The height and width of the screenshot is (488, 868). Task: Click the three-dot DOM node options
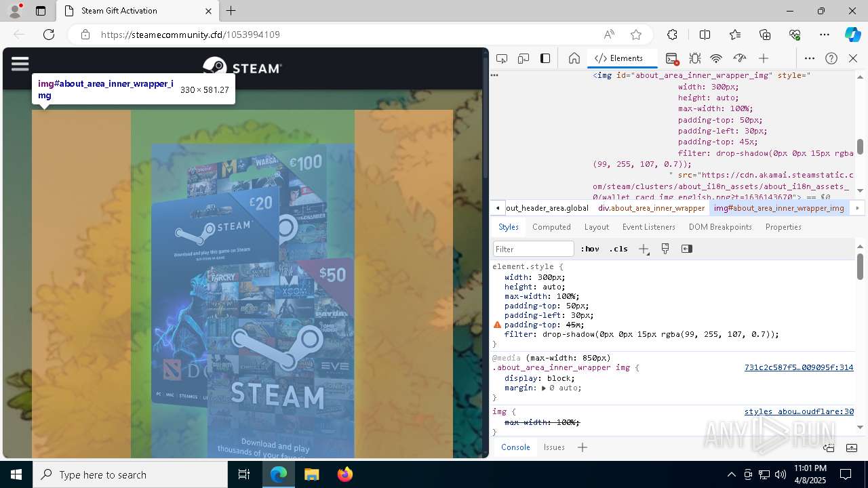pos(494,75)
